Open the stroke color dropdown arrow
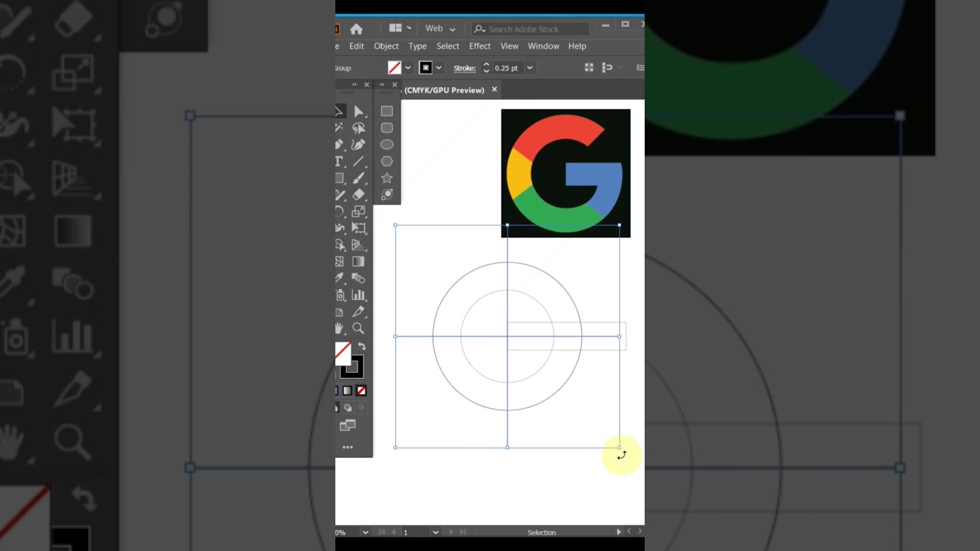 439,68
